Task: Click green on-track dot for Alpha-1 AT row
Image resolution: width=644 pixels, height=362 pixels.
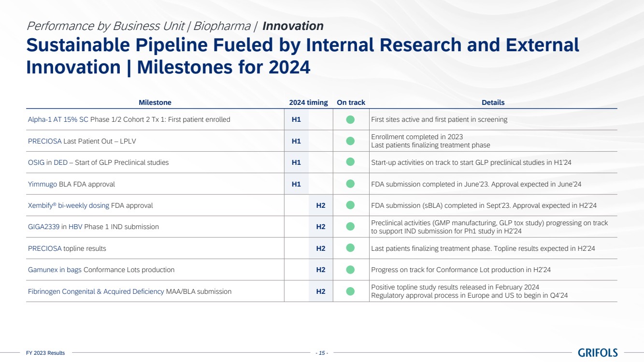Action: point(350,119)
